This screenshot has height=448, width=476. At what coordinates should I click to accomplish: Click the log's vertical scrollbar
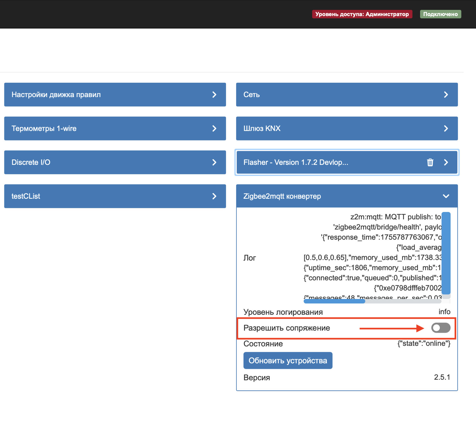[x=446, y=253]
